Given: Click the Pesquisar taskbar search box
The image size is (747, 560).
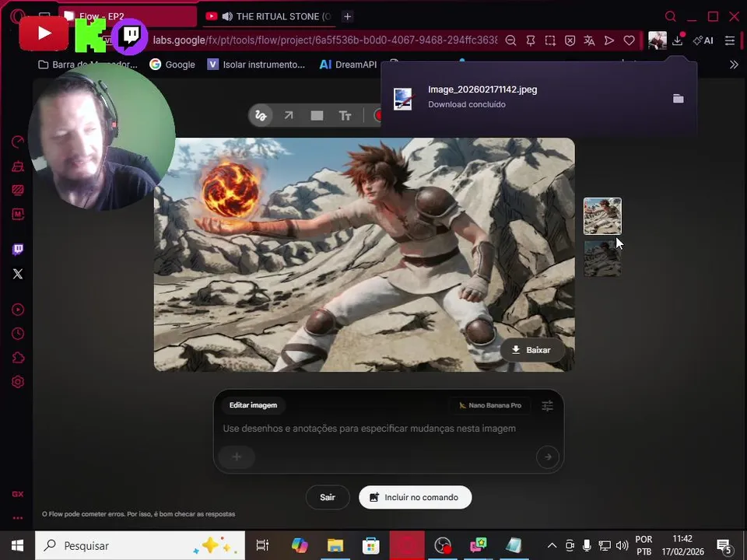Looking at the screenshot, I should [x=140, y=546].
